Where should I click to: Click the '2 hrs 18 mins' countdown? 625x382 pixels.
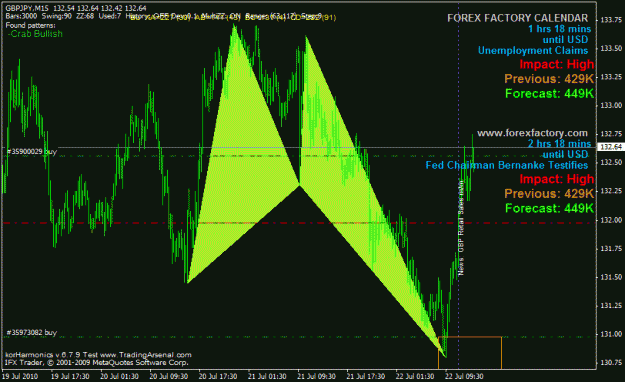pyautogui.click(x=560, y=144)
